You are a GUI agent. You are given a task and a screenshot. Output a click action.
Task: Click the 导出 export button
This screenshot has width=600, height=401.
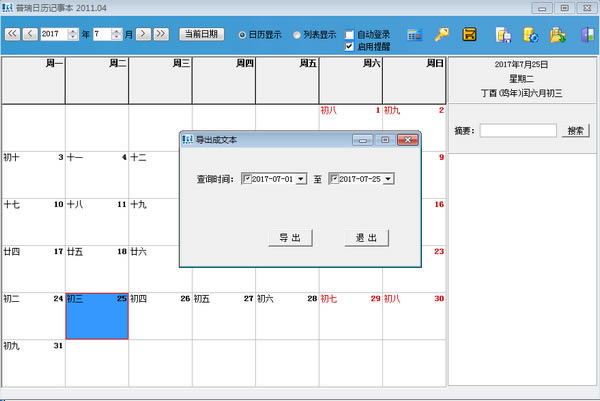(x=290, y=238)
